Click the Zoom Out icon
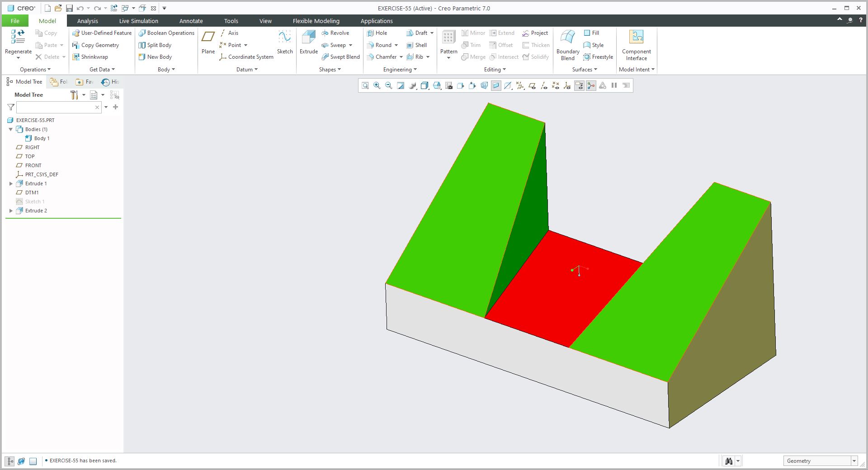This screenshot has width=868, height=470. [389, 85]
